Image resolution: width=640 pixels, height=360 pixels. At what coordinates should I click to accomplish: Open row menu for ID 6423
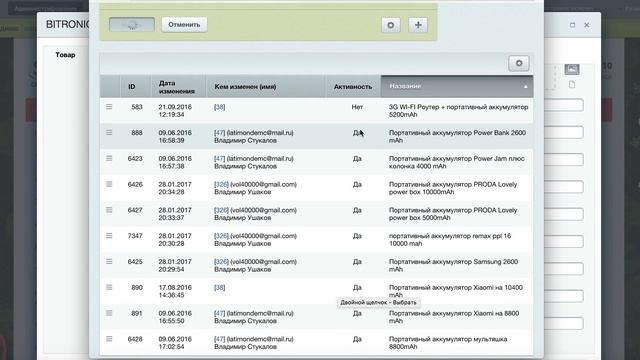tap(109, 158)
